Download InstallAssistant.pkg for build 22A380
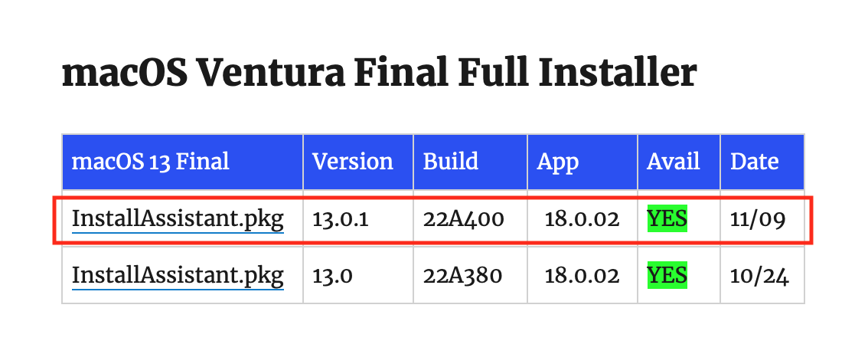 click(178, 276)
